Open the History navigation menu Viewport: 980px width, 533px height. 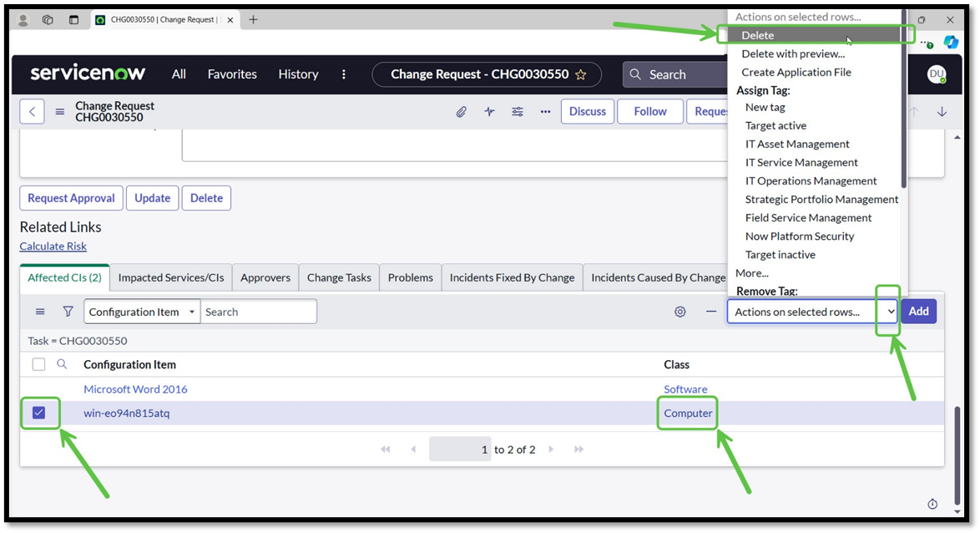pos(298,74)
